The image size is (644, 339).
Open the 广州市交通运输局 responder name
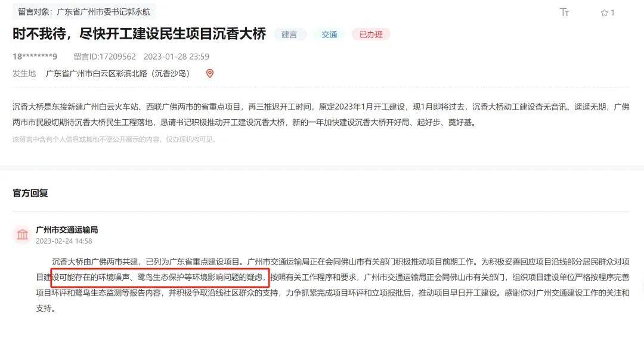coord(67,230)
